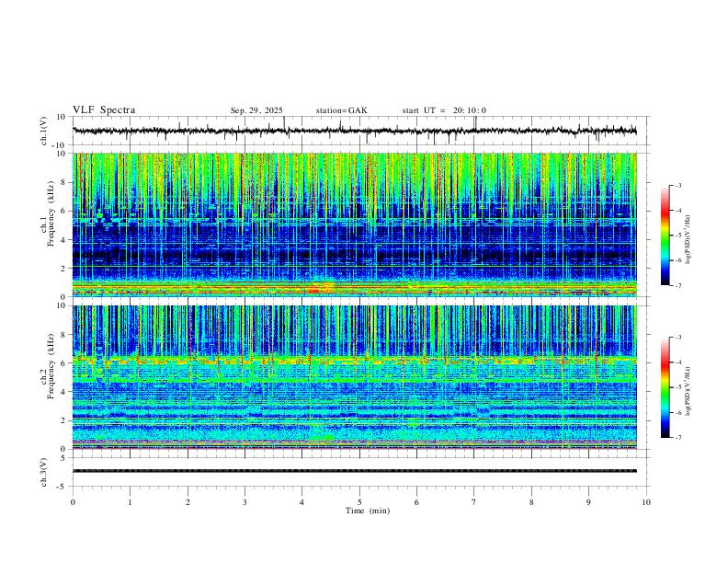Image resolution: width=728 pixels, height=563 pixels.
Task: Click the time axis tick label 9
Action: pyautogui.click(x=588, y=502)
